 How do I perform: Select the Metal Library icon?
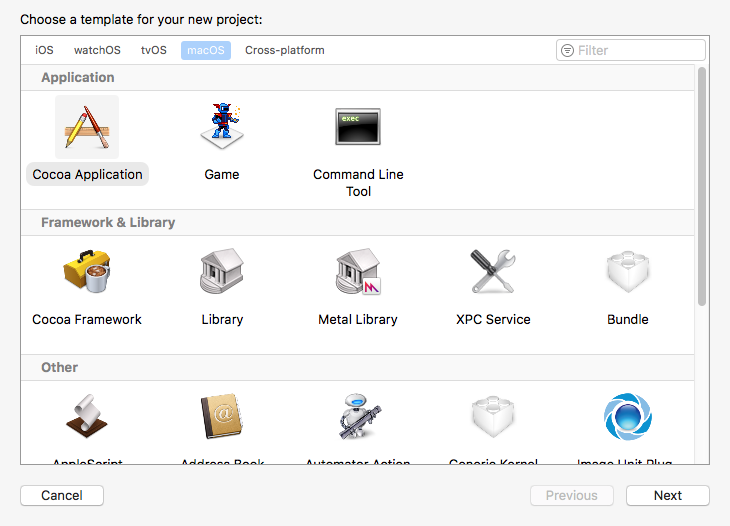coord(358,271)
